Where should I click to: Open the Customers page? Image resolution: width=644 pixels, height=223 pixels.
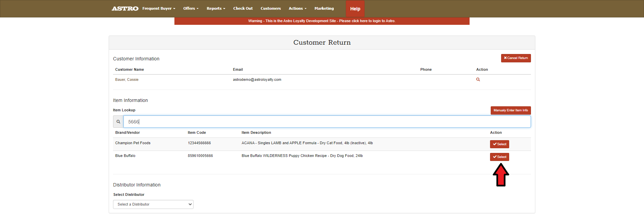click(271, 9)
